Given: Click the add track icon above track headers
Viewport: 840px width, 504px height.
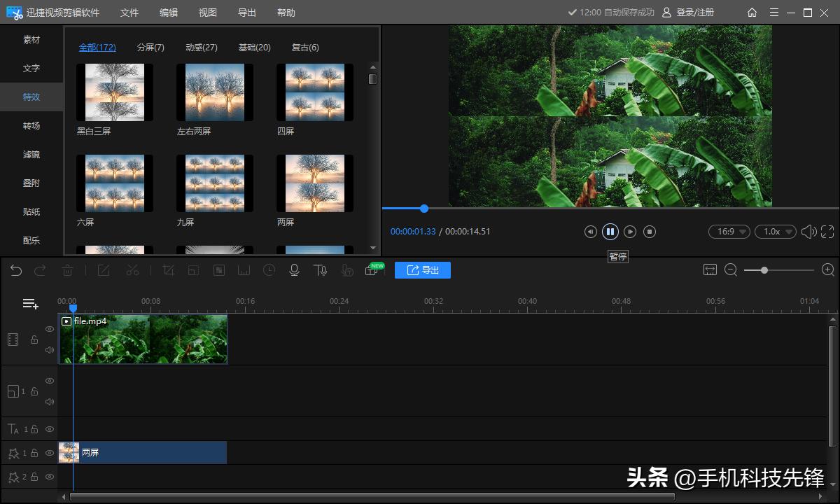Looking at the screenshot, I should click(x=30, y=304).
